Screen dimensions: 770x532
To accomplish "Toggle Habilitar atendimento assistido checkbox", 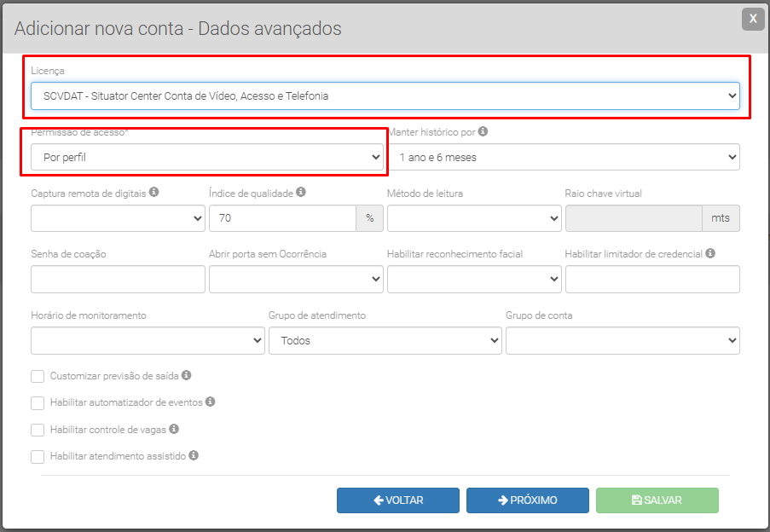I will click(x=38, y=457).
